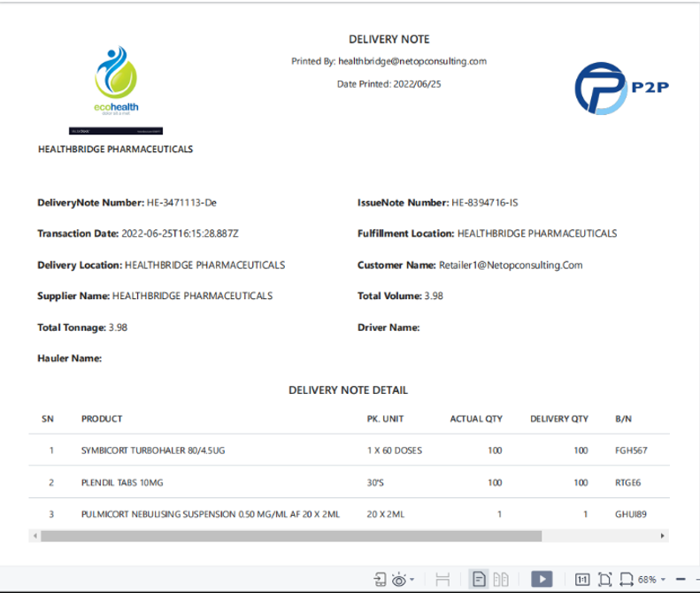Click the healthbridge@netopconsulting.com email text
Screen dimensions: 700x593
click(412, 61)
